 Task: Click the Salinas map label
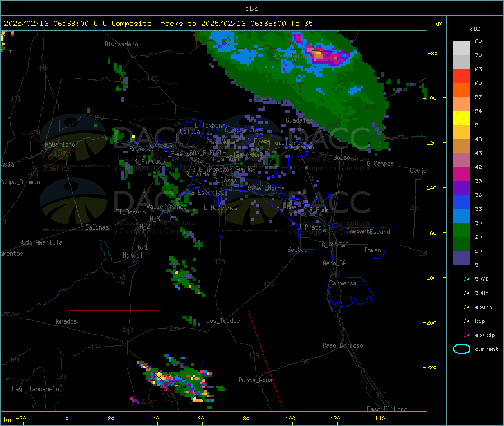97,227
